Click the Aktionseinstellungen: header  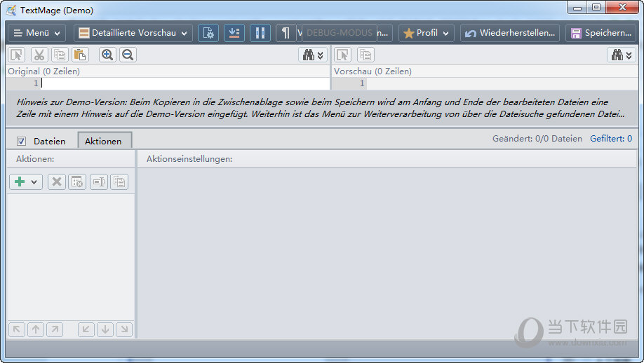tap(189, 159)
